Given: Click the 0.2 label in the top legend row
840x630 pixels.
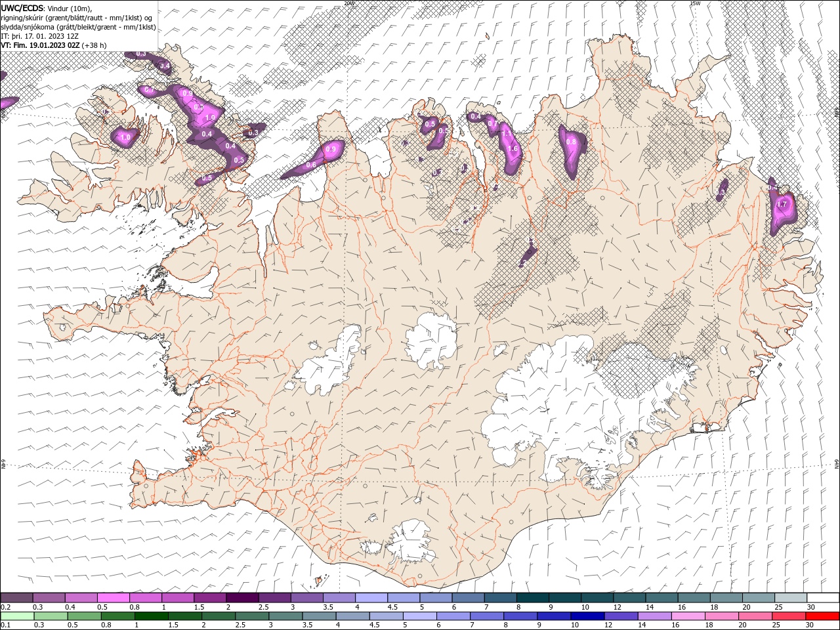Looking at the screenshot, I should tap(5, 607).
